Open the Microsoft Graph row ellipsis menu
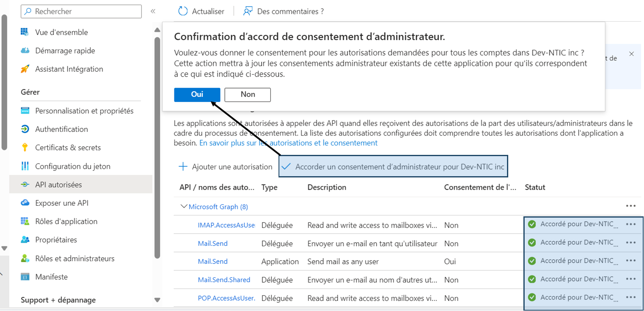 click(630, 206)
